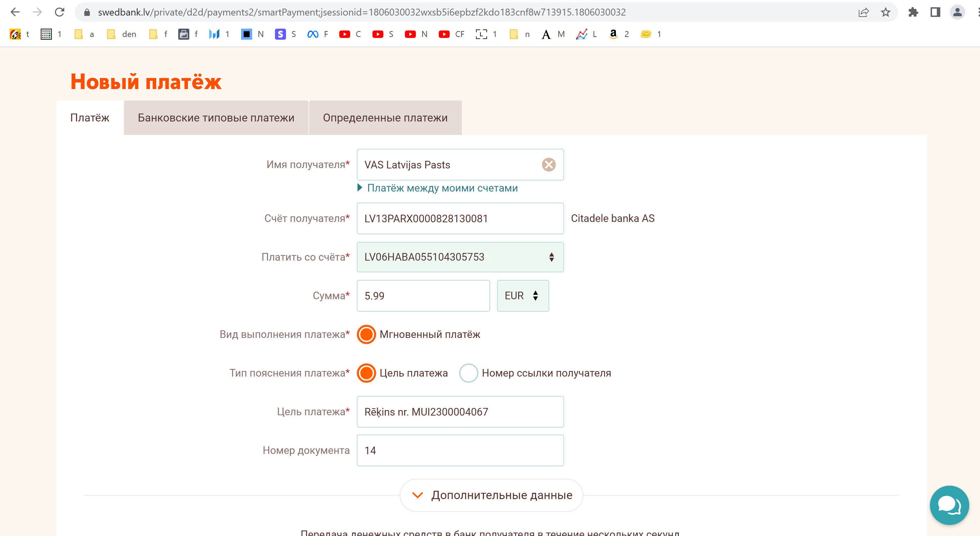
Task: Open the YouTube bookmark labeled 'S'
Action: coord(383,34)
